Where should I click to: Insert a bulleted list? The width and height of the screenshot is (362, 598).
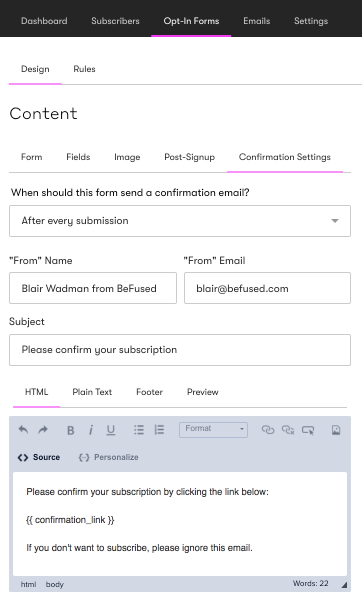pyautogui.click(x=139, y=430)
